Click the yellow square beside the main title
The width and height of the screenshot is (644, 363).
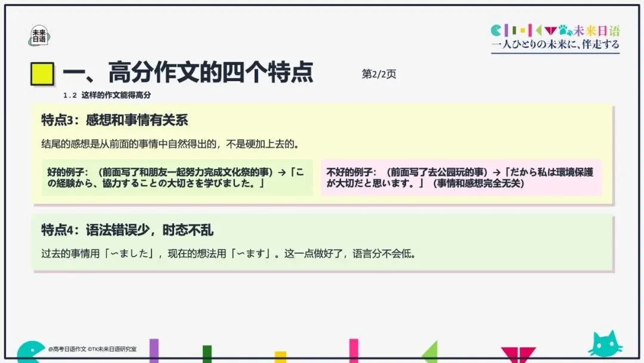(x=42, y=74)
